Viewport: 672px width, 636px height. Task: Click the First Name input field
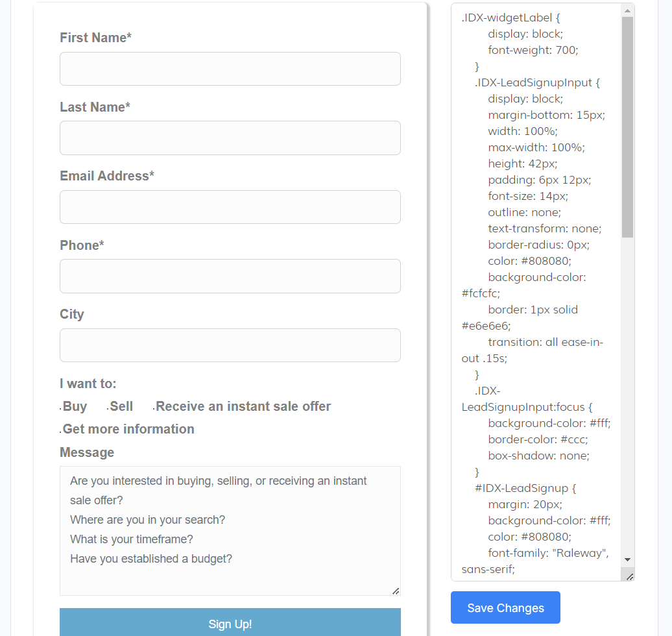(230, 69)
